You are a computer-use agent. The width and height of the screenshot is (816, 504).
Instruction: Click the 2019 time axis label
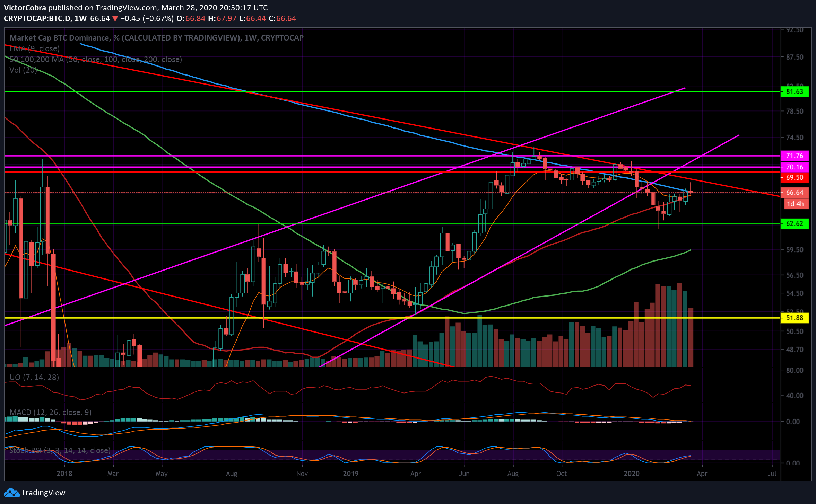(351, 474)
